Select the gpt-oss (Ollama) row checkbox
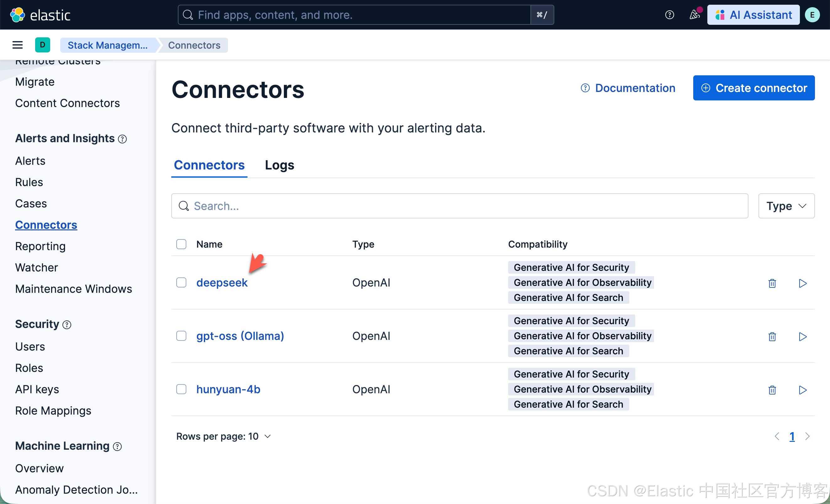 pyautogui.click(x=181, y=336)
